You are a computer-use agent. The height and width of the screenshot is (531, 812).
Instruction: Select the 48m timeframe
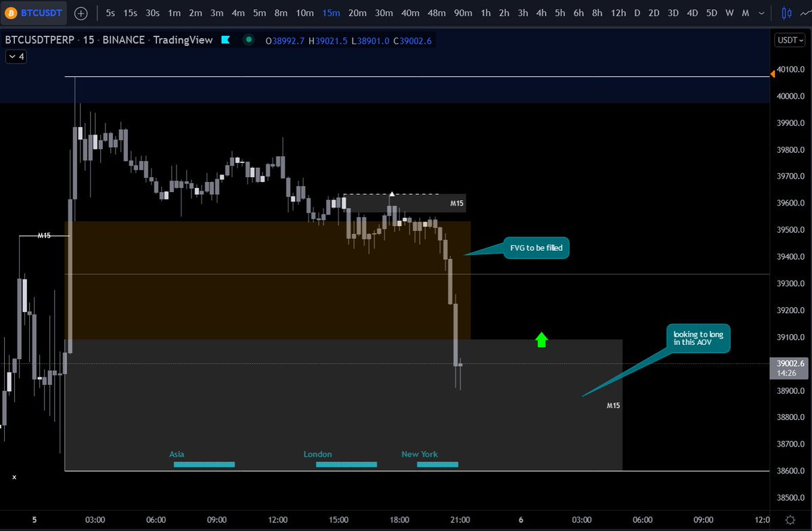click(x=436, y=13)
